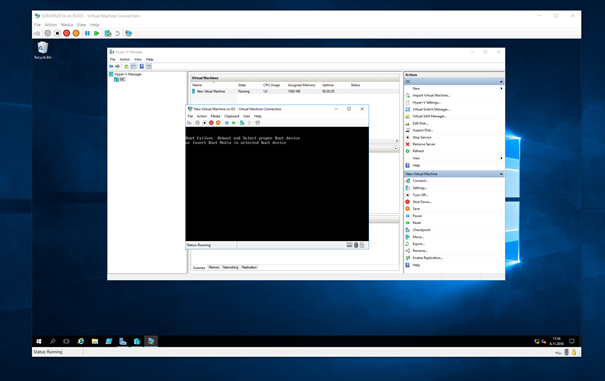Open Action Center notification icon on taskbar
Screen dimensions: 605x381
tap(572, 341)
